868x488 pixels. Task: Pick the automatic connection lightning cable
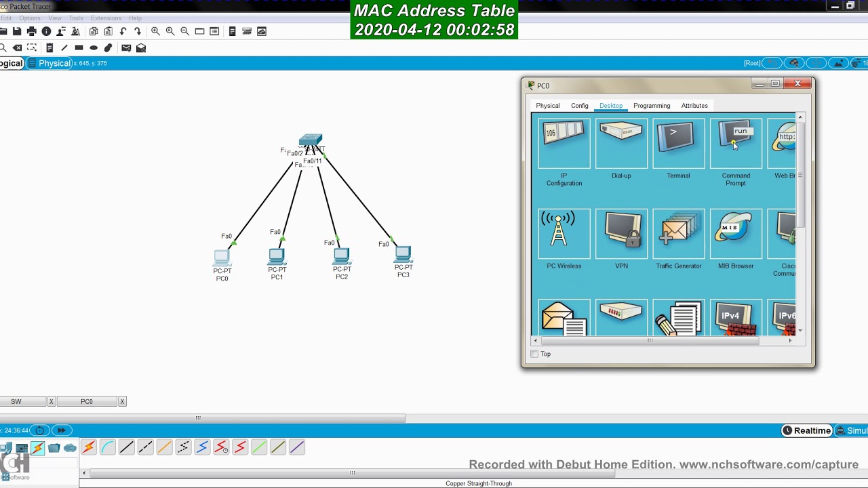88,447
